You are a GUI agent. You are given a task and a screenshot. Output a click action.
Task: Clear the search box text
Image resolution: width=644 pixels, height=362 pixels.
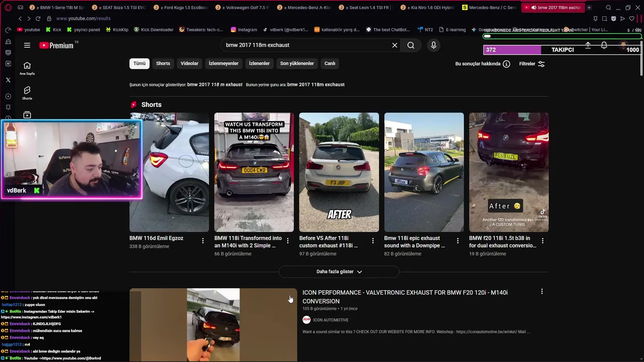coord(395,45)
